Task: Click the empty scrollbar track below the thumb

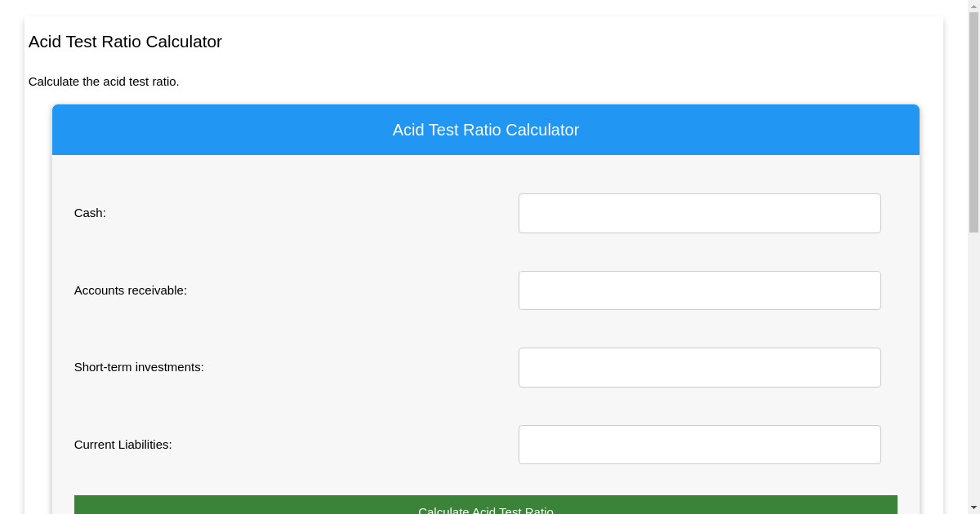Action: [973, 367]
